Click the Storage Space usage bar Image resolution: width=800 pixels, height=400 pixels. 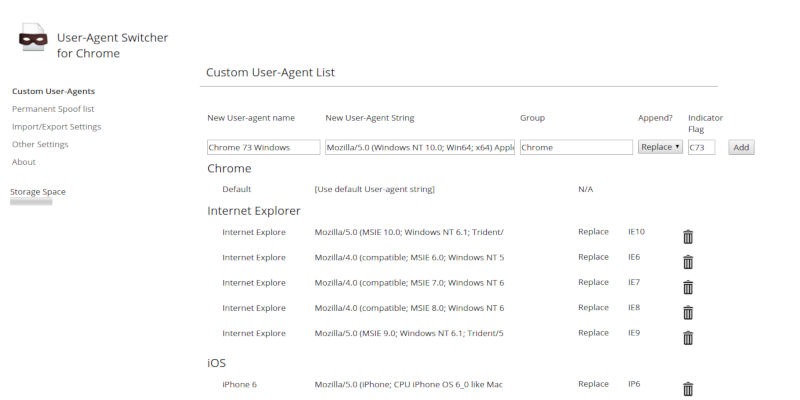pos(31,202)
